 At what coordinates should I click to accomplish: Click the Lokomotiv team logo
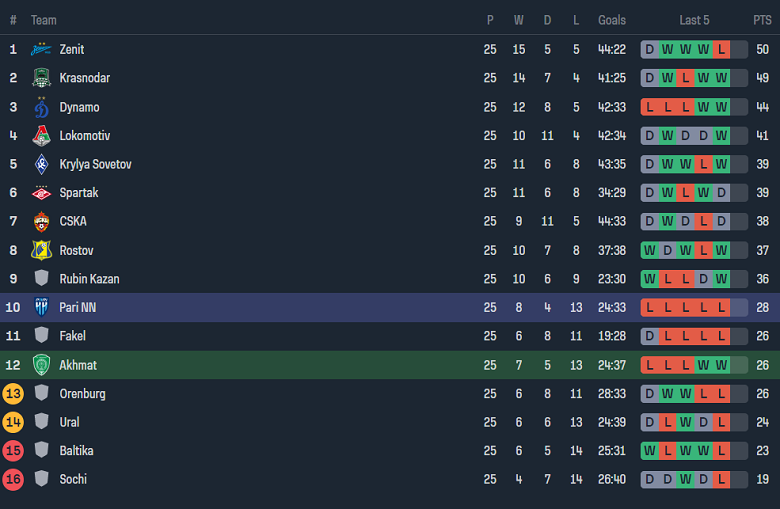41,136
